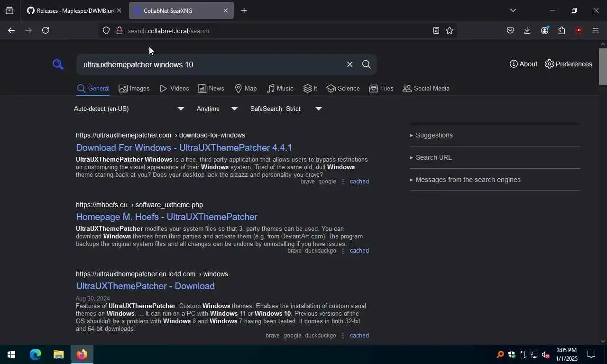Switch to the Images tab
Screen dimensions: 607x364
tap(134, 89)
